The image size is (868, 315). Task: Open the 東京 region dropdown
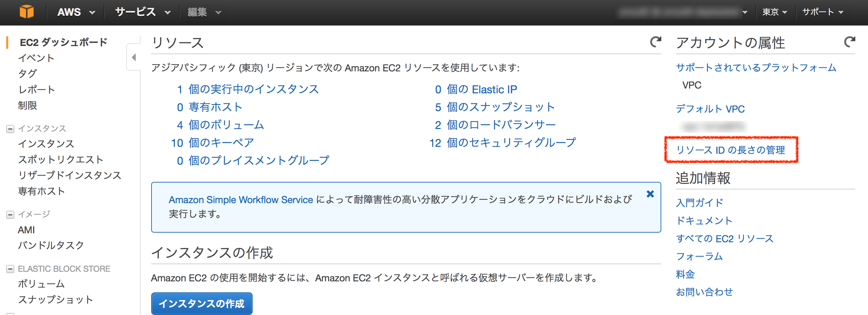pos(774,12)
